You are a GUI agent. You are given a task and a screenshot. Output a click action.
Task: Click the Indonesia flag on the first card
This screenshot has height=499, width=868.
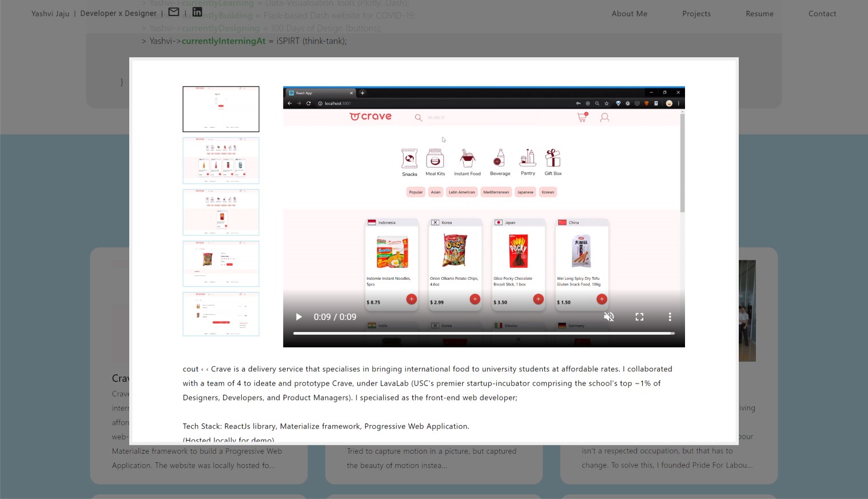coord(372,223)
